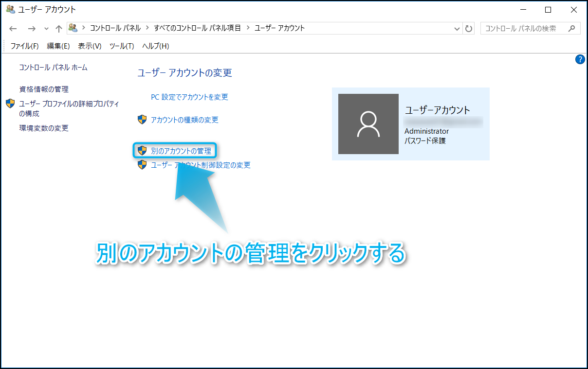
Task: Refresh the address bar location
Action: point(469,28)
